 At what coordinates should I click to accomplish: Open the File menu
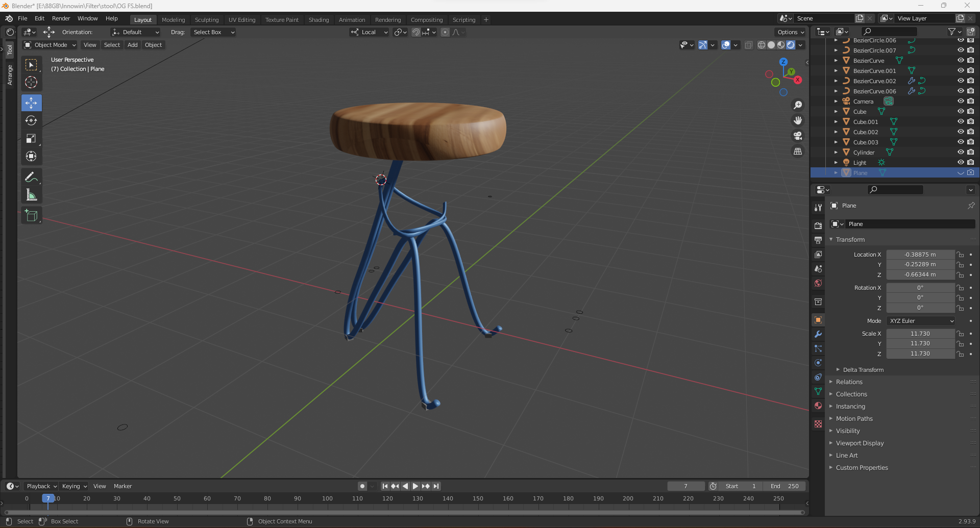point(22,18)
